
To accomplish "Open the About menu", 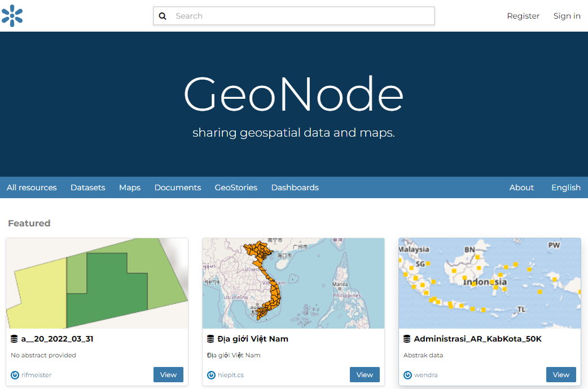I will [x=521, y=187].
